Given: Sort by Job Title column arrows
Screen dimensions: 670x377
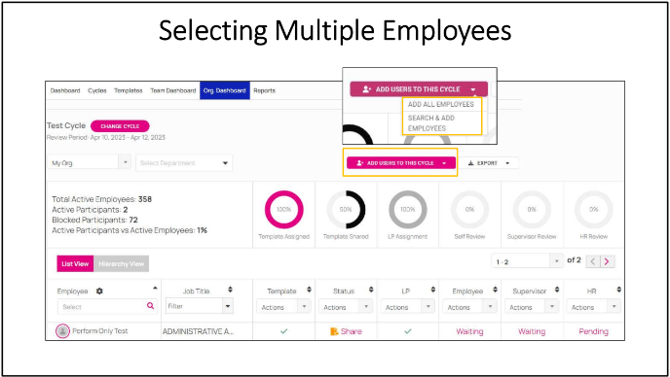Looking at the screenshot, I should coord(230,290).
